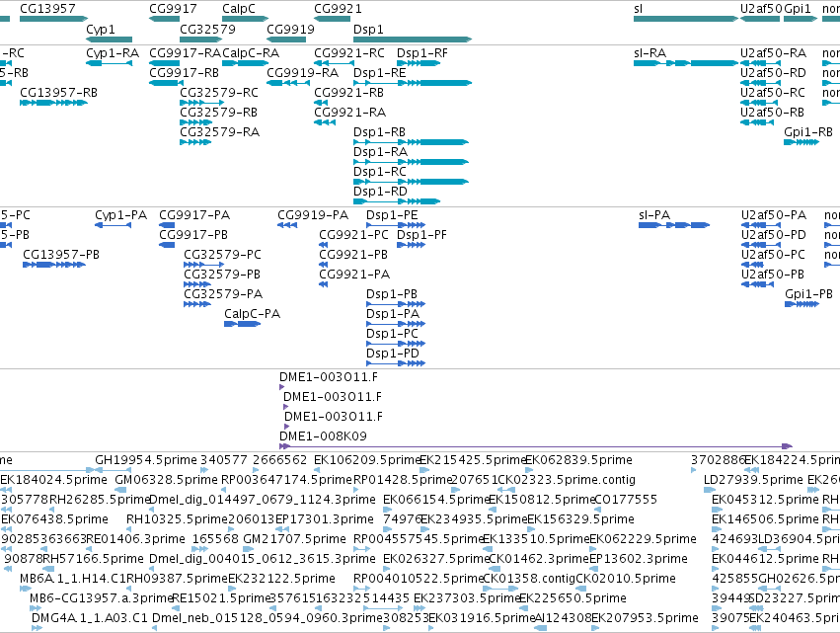Select transcript sl-RA
Image resolution: width=840 pixels, height=633 pixels.
pyautogui.click(x=686, y=63)
